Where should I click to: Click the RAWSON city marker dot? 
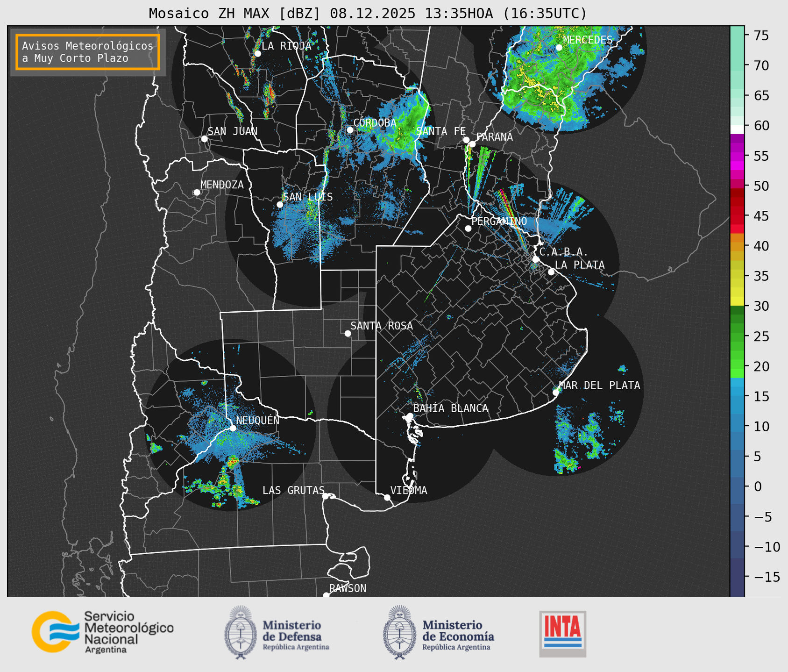[x=326, y=595]
